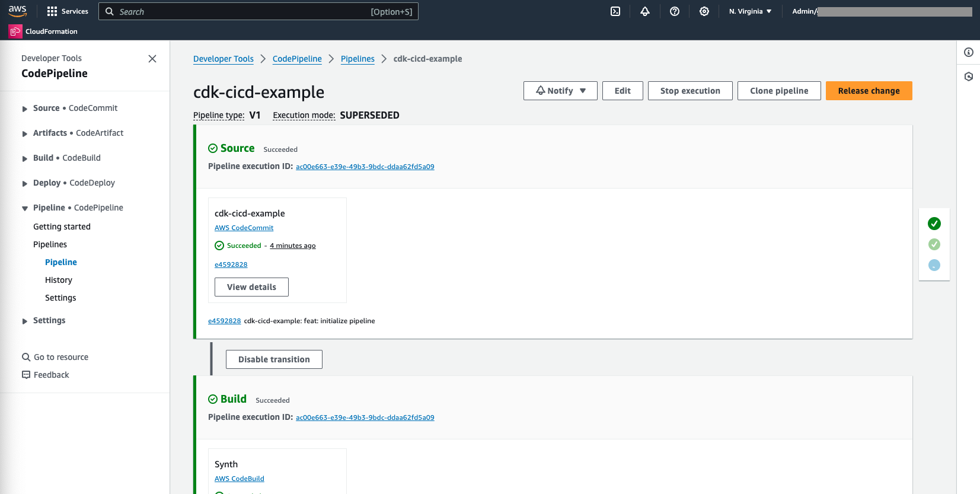Open AWS CodeBuild provider link under Synth
980x494 pixels.
click(240, 479)
